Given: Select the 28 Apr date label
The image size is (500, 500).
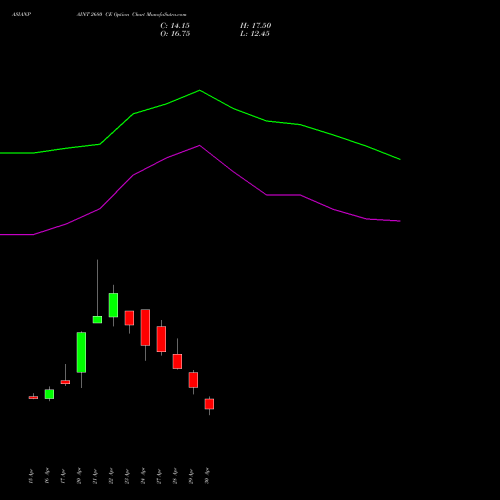Looking at the screenshot, I should [x=175, y=476].
